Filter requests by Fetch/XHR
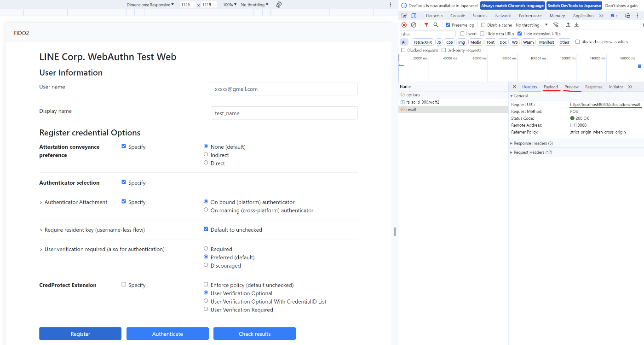This screenshot has height=345, width=644. 422,42
